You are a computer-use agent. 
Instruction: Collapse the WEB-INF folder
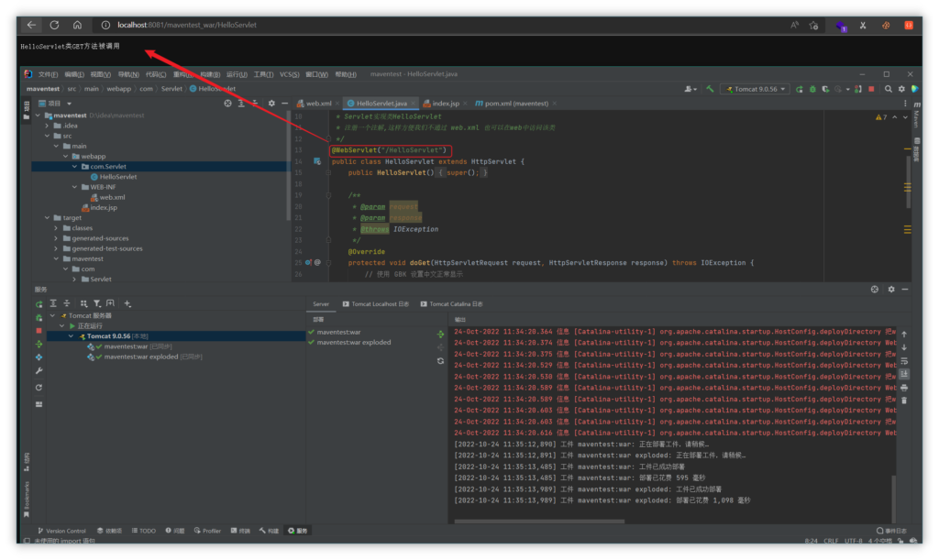point(75,187)
